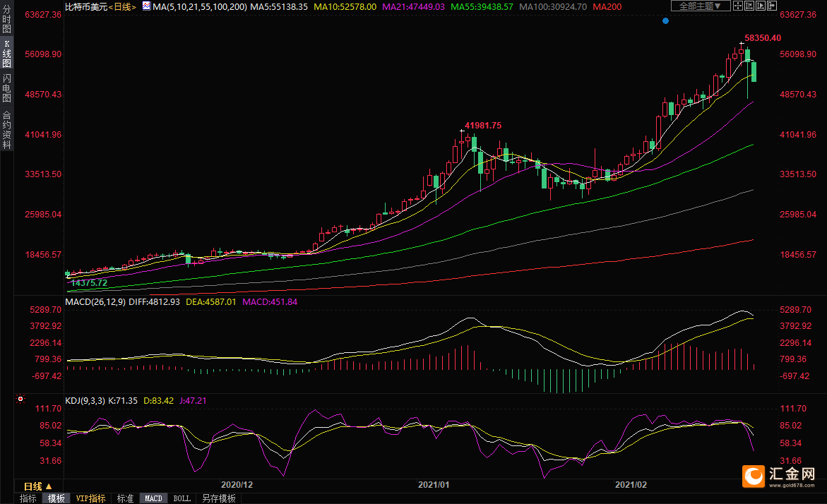Click the J:47.21 value

coord(193,401)
